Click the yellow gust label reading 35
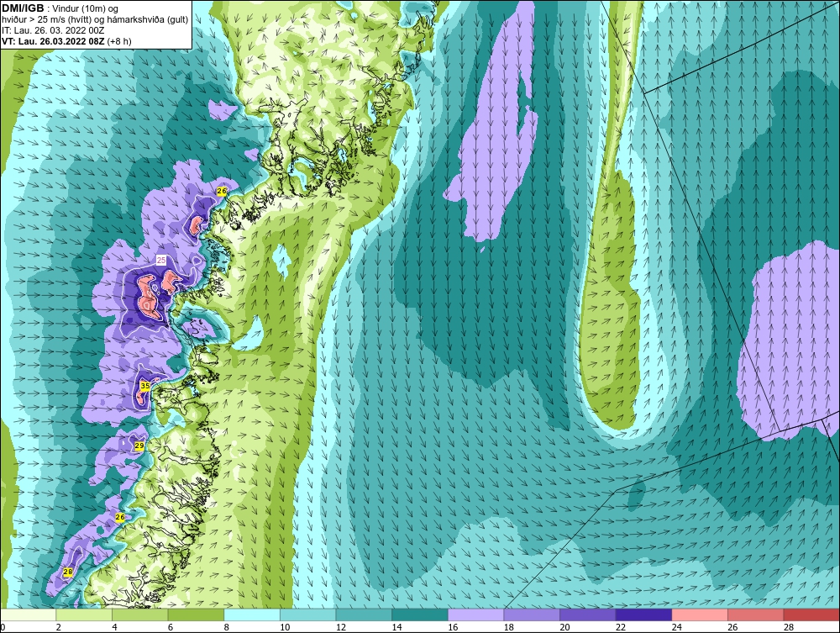Screen dimensions: 840x633 pyautogui.click(x=144, y=385)
